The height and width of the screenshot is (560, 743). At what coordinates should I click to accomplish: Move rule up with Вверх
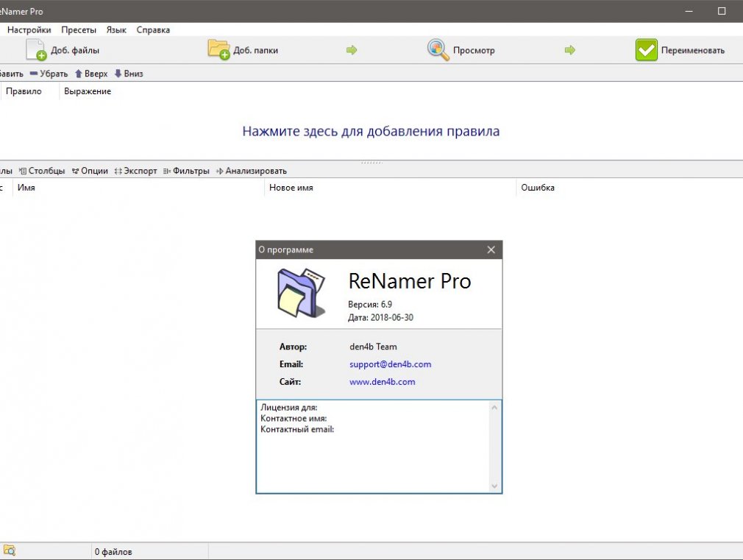[91, 74]
